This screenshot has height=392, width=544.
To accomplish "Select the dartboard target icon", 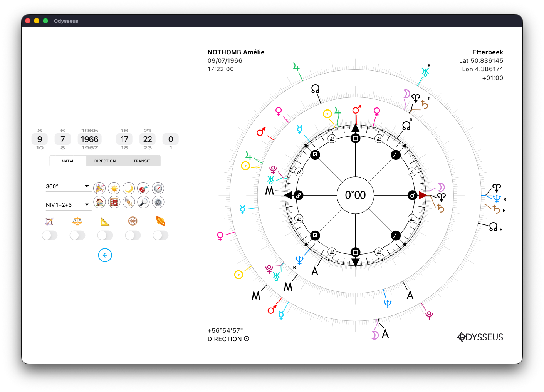I will [x=143, y=188].
